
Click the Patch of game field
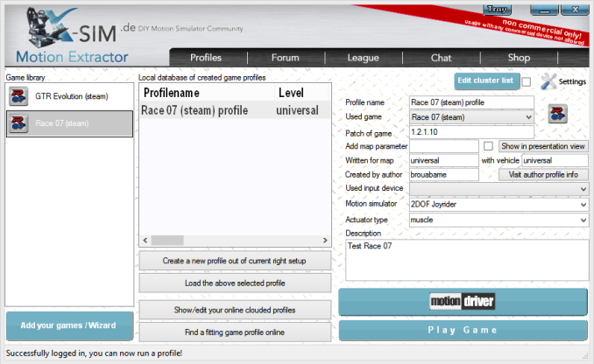[x=471, y=132]
